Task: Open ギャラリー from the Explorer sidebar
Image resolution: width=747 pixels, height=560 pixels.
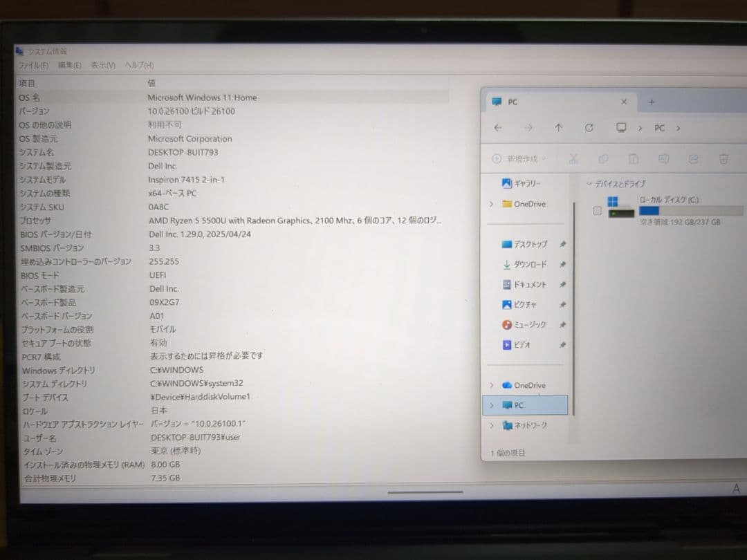Action: [520, 183]
